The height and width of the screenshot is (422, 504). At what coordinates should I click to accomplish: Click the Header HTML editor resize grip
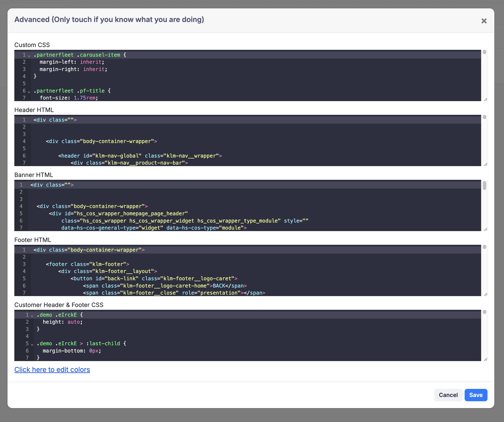pos(486,164)
